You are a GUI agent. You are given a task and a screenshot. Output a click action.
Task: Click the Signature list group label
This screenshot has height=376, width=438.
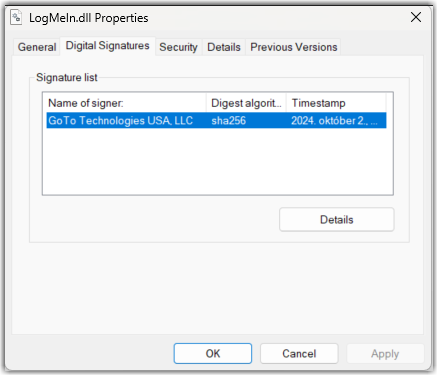67,77
